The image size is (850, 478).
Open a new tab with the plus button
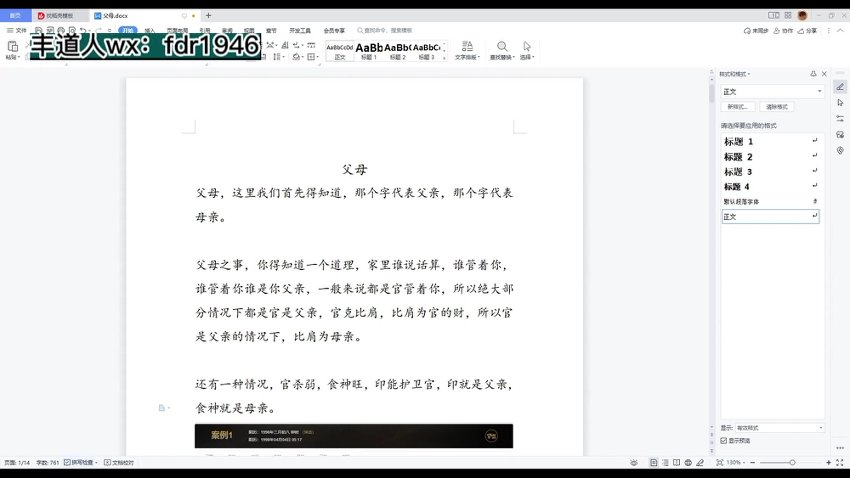click(x=208, y=16)
